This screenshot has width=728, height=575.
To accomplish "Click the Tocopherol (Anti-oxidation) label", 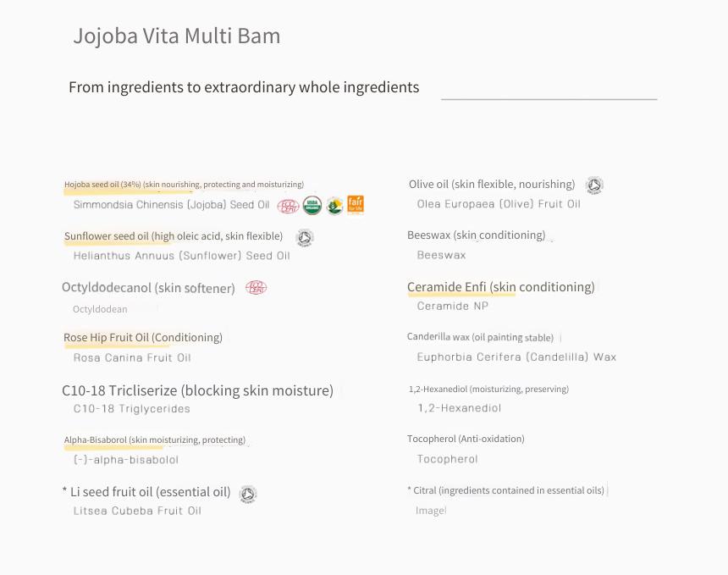I will [x=466, y=439].
